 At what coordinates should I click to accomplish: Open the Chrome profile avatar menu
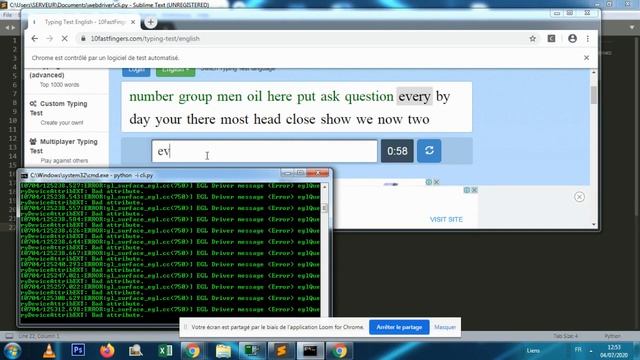pyautogui.click(x=572, y=38)
